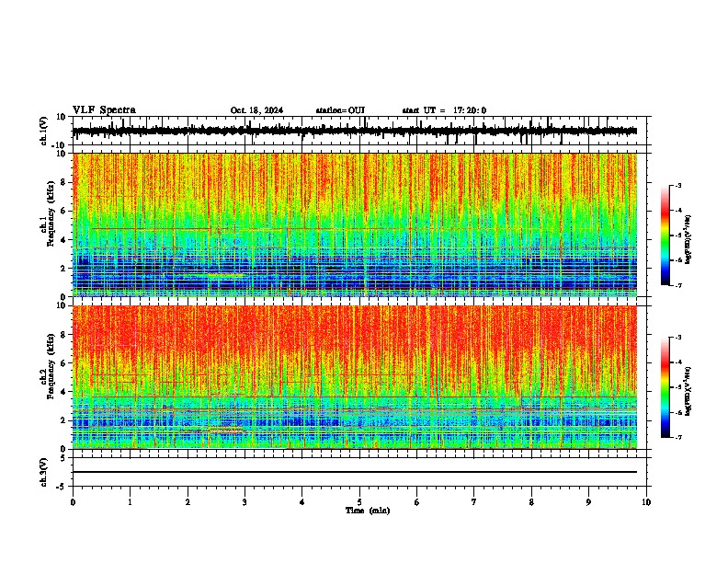This screenshot has height=563, width=728.
Task: Click the "-7" label on the ch.2 color bar
Action: 677,437
